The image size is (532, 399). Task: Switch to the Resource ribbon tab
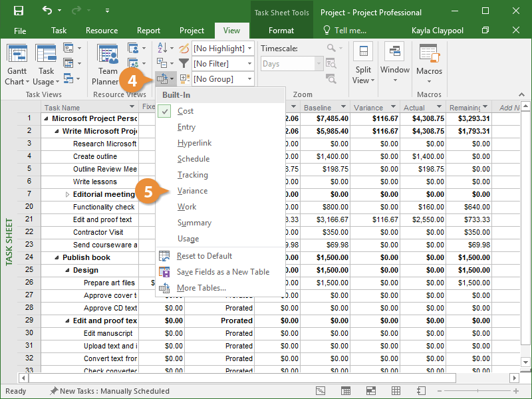click(102, 31)
